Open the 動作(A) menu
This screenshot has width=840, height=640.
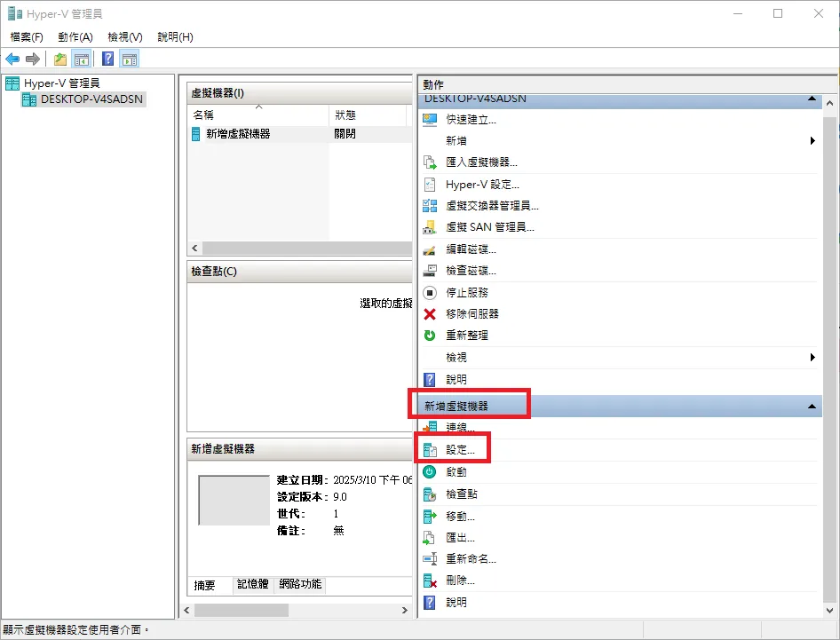pos(75,37)
